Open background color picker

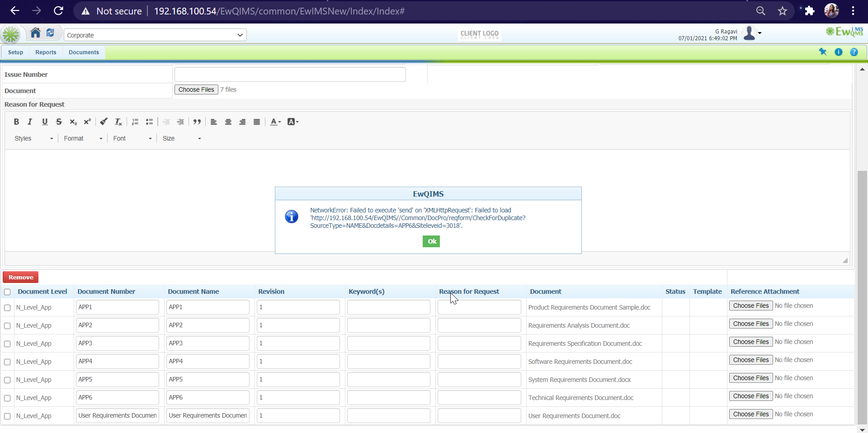tap(293, 122)
